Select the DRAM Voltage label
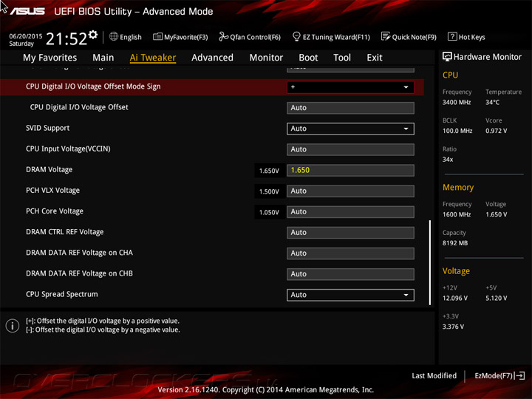Screen dimensions: 532x399 [x=50, y=169]
